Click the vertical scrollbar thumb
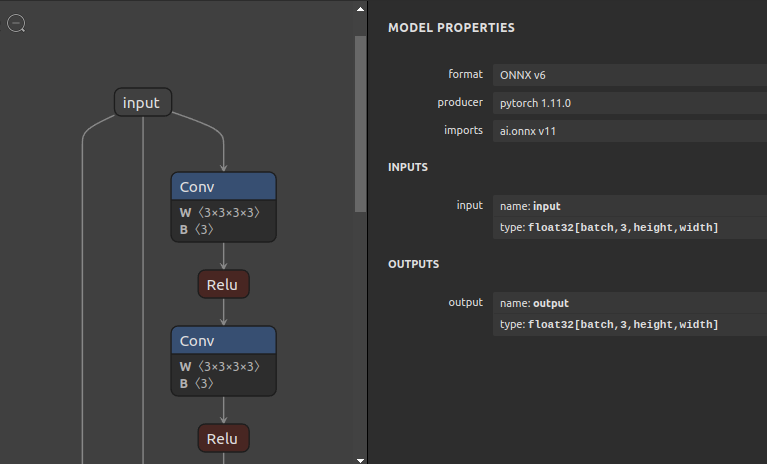 click(x=361, y=120)
